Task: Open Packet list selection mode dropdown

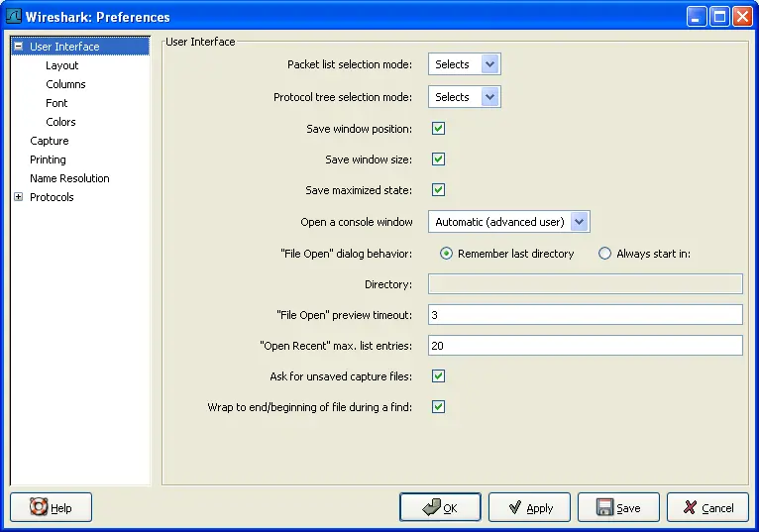Action: point(464,64)
